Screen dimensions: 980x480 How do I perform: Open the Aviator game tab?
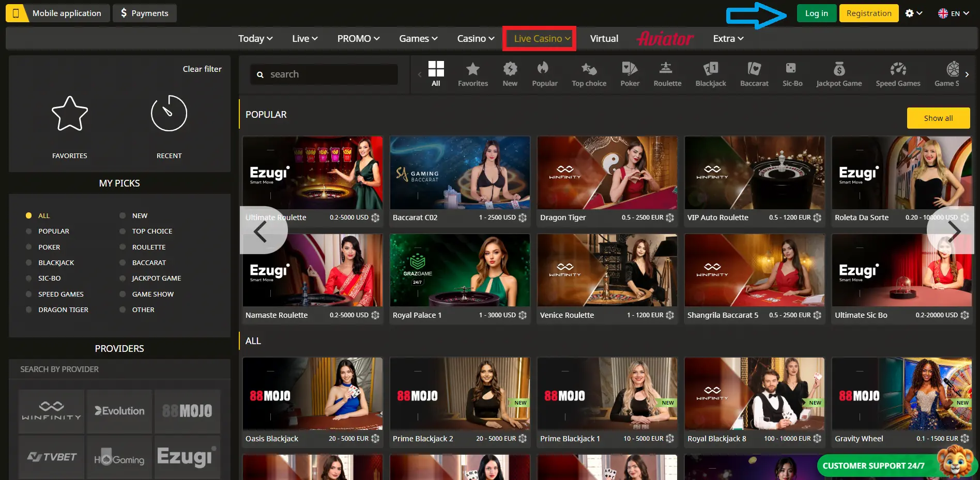click(x=665, y=39)
